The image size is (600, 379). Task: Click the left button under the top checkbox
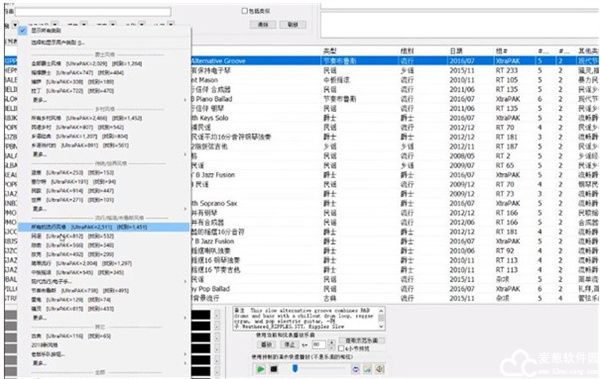pos(263,25)
